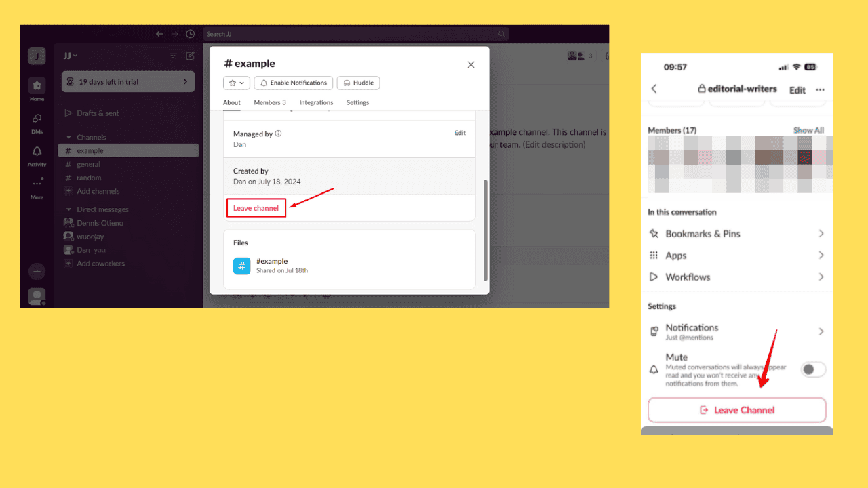Viewport: 868px width, 488px height.
Task: Click the blue #example file icon
Action: click(x=242, y=266)
